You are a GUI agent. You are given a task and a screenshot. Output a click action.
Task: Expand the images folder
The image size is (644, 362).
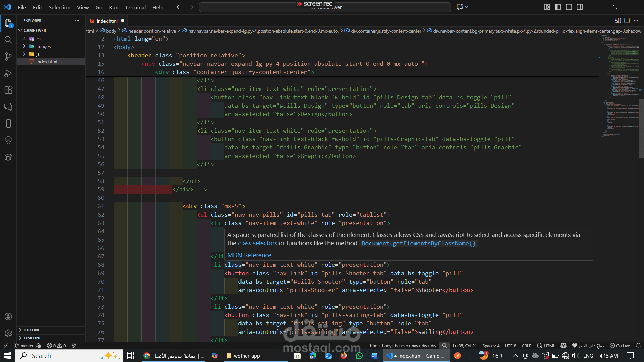[x=43, y=46]
